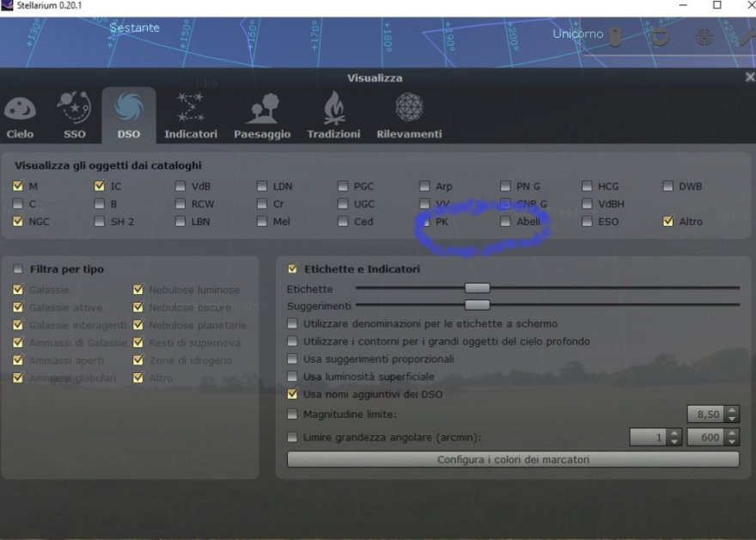This screenshot has width=756, height=540.
Task: Enable the Magnitudine limite checkbox
Action: [x=292, y=414]
